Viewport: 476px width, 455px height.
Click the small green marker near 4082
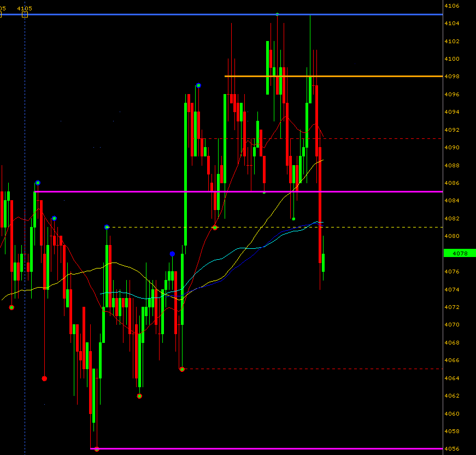tap(293, 219)
